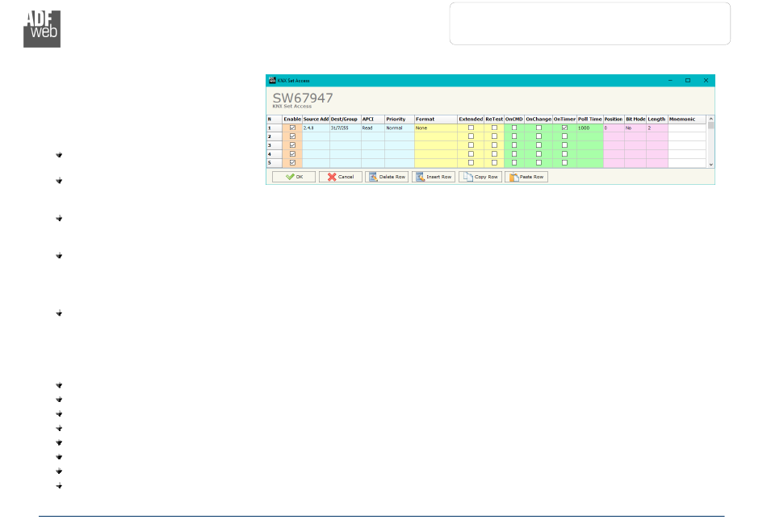
Task: Click the table scrollbar down arrow
Action: click(x=710, y=165)
